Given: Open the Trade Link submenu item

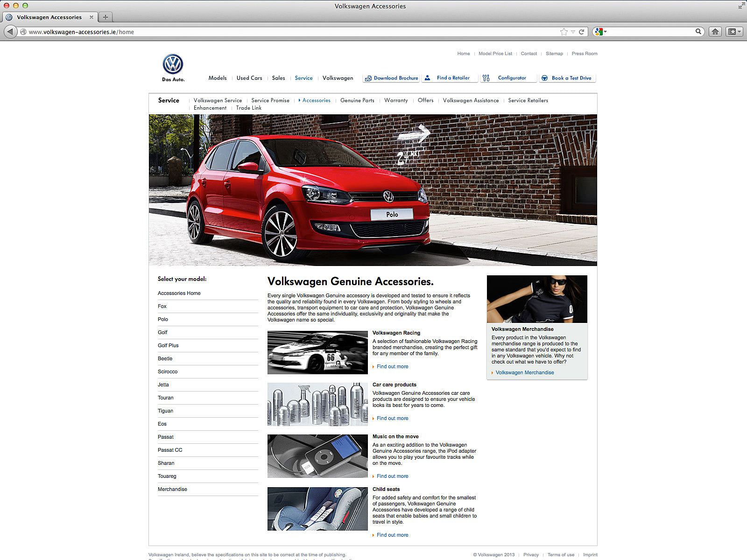Looking at the screenshot, I should [x=248, y=108].
